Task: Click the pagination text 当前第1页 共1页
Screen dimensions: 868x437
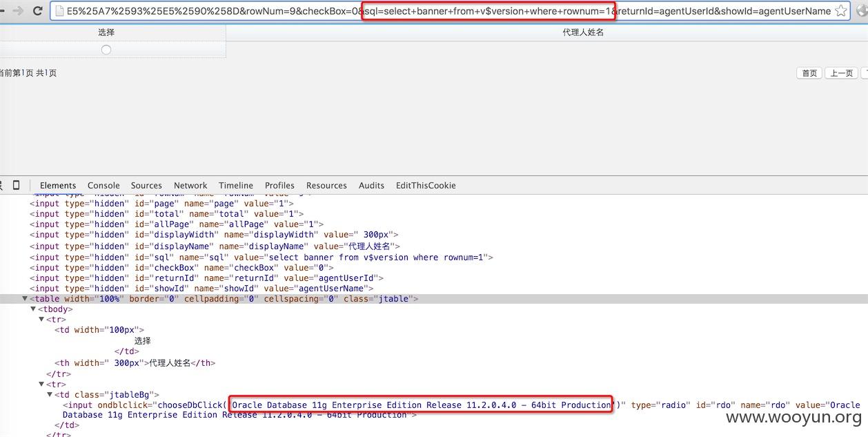Action: tap(28, 73)
